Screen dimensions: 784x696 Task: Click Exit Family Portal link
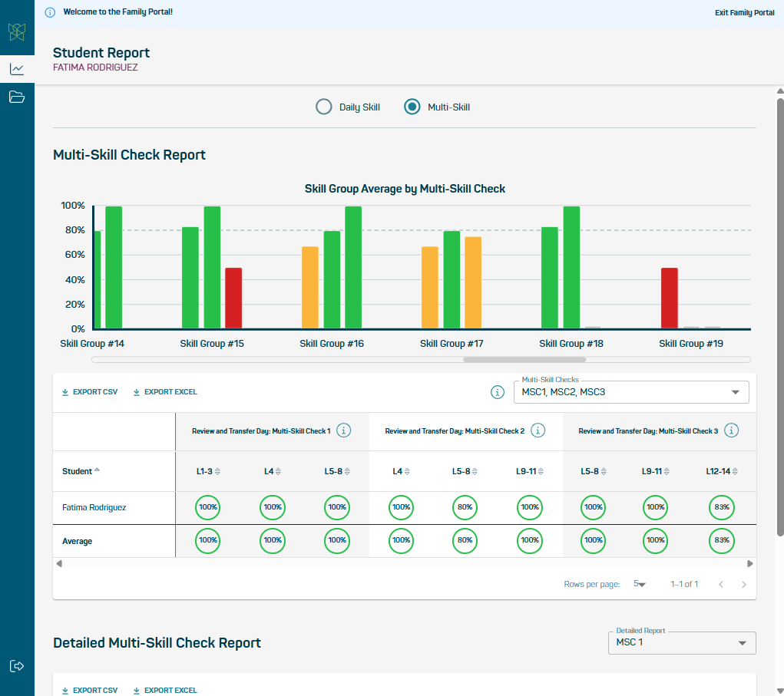coord(744,13)
